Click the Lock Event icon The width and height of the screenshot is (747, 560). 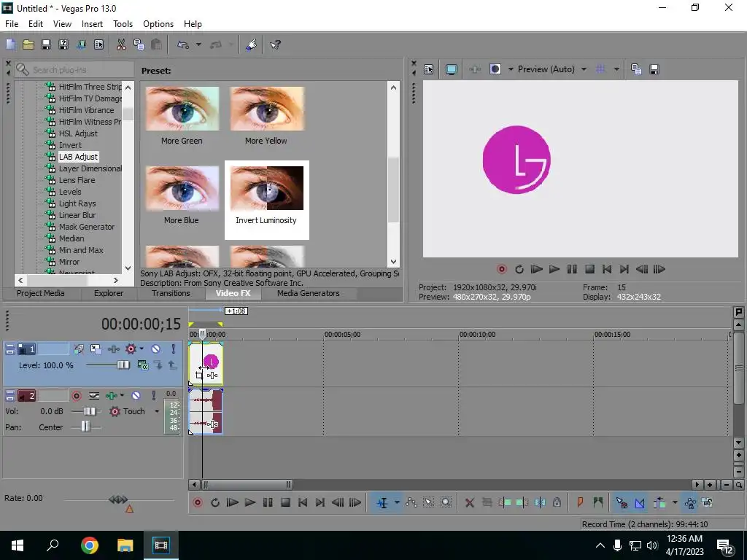pyautogui.click(x=557, y=502)
